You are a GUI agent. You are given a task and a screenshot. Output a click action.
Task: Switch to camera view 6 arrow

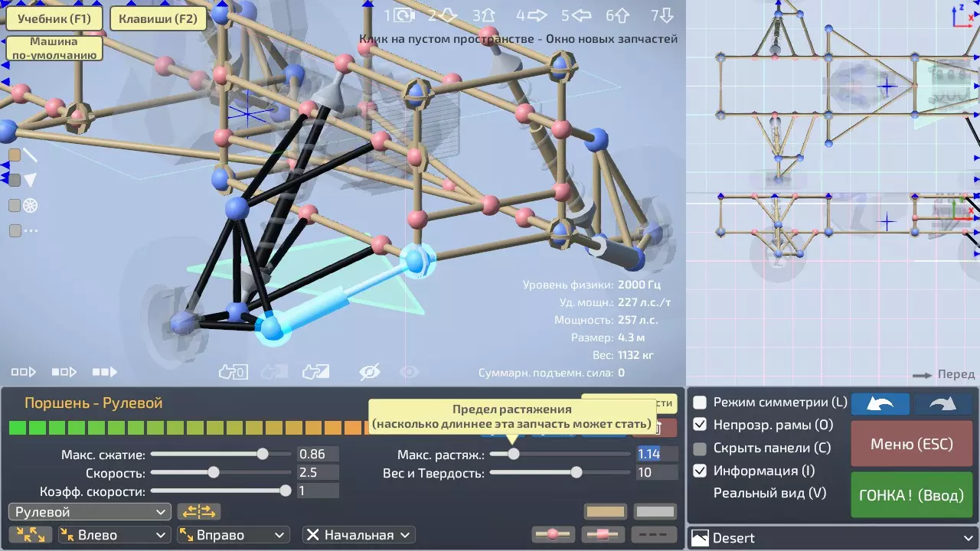click(x=618, y=15)
